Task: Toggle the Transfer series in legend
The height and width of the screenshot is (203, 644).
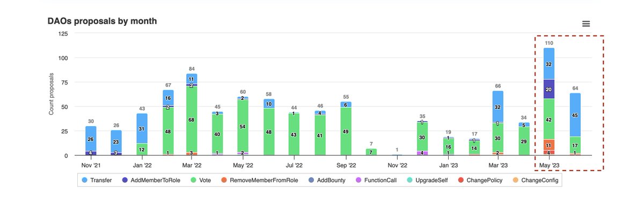Action: [96, 180]
